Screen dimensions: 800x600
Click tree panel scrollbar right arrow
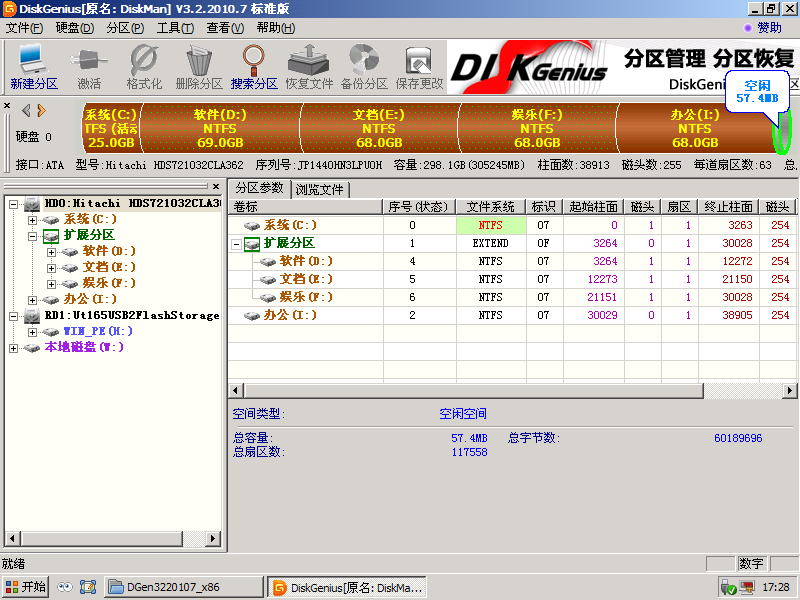click(213, 538)
